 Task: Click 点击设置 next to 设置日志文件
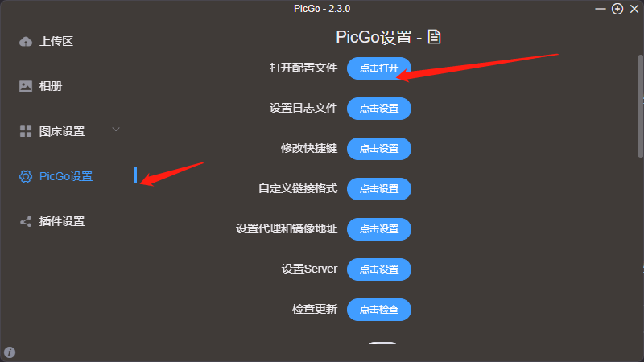click(379, 109)
